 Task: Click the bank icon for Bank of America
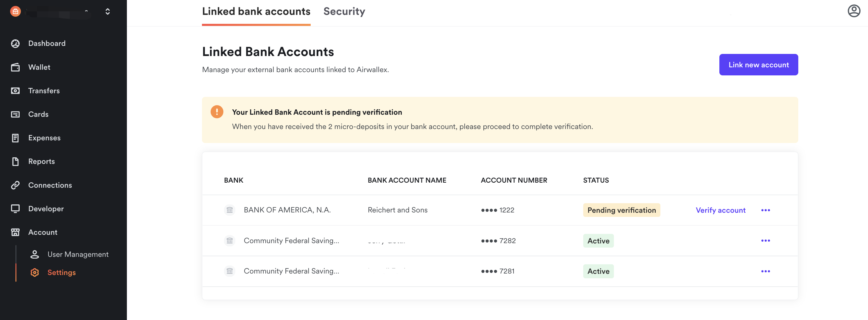point(230,210)
